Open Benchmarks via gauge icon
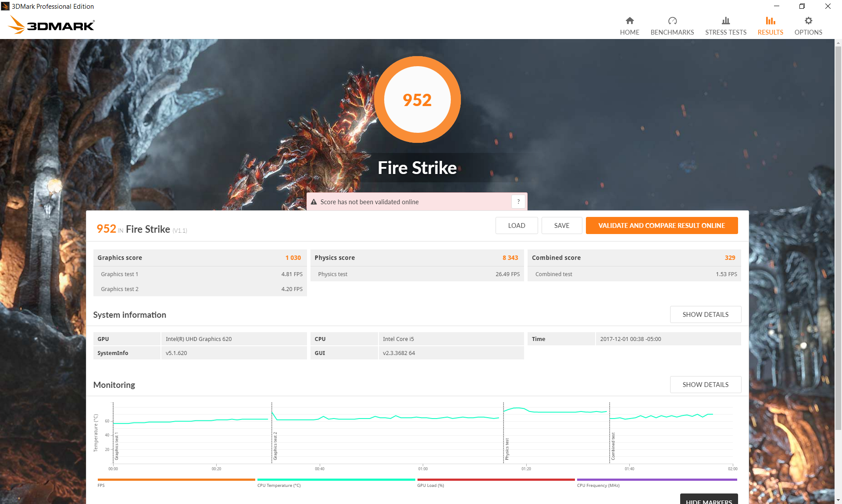The height and width of the screenshot is (504, 842). [672, 21]
